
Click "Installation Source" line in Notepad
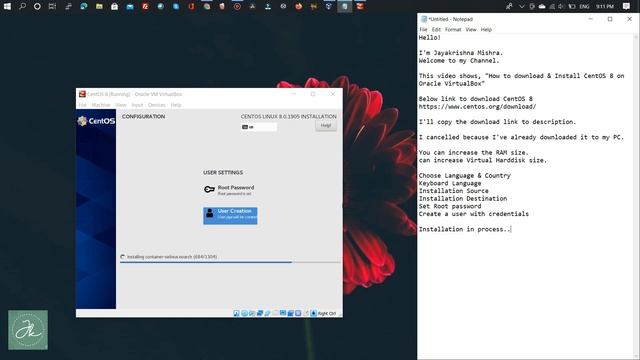453,191
